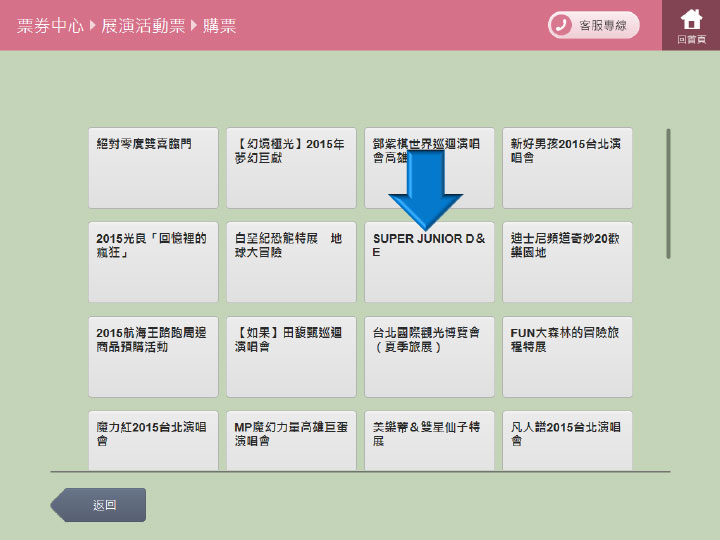720x540 pixels.
Task: Select 魔力紅2015台北演唱會 tile
Action: click(x=153, y=440)
